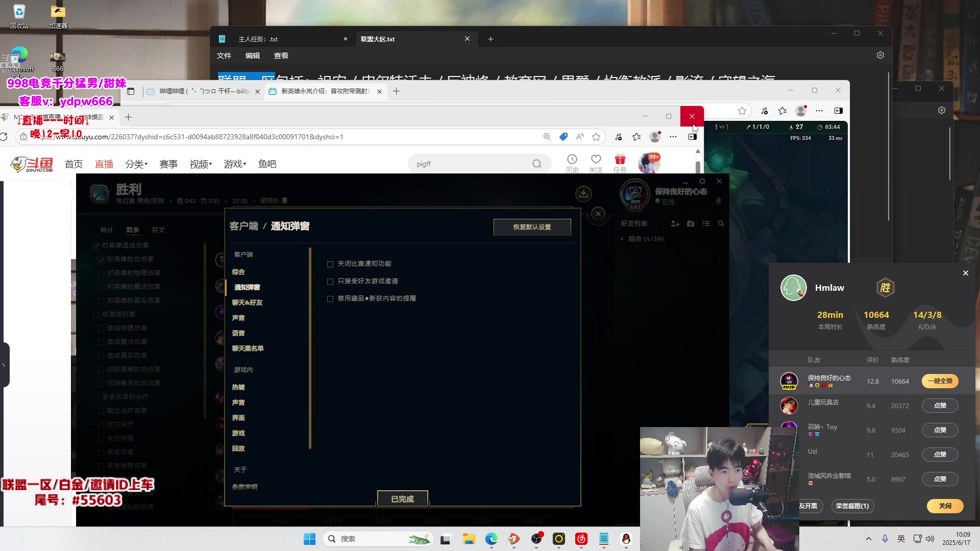This screenshot has width=980, height=551.
Task: Click new folder icon in friends list
Action: tap(691, 223)
